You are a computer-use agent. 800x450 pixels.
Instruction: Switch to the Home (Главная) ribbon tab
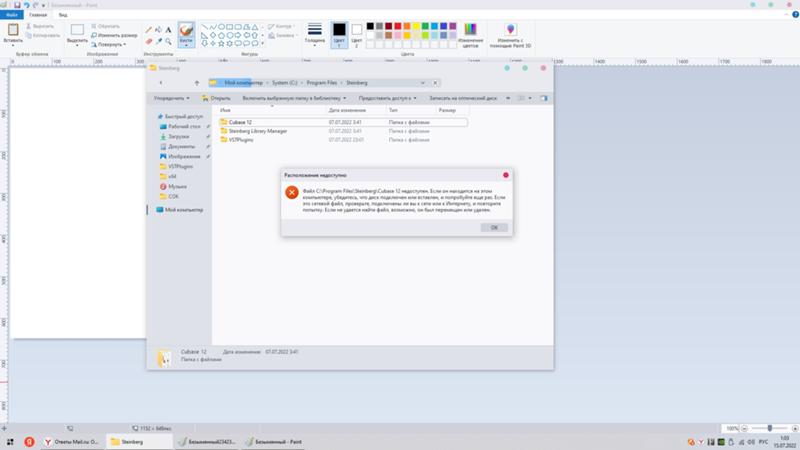tap(38, 15)
